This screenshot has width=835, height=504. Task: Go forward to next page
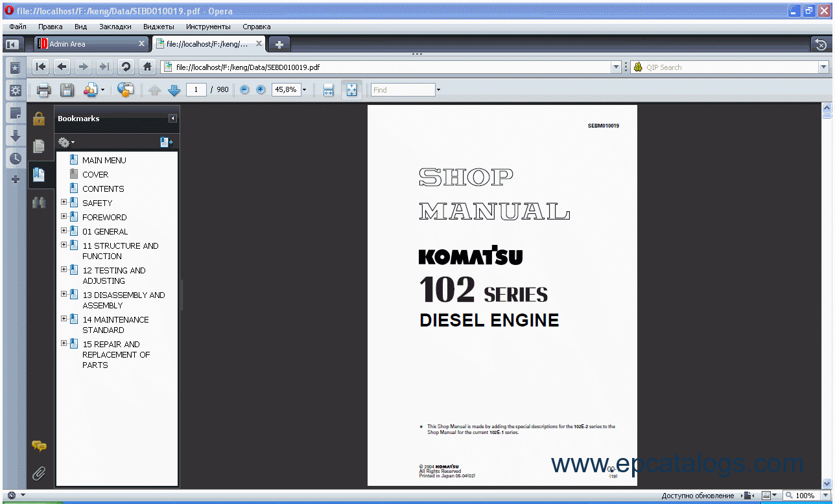[83, 67]
